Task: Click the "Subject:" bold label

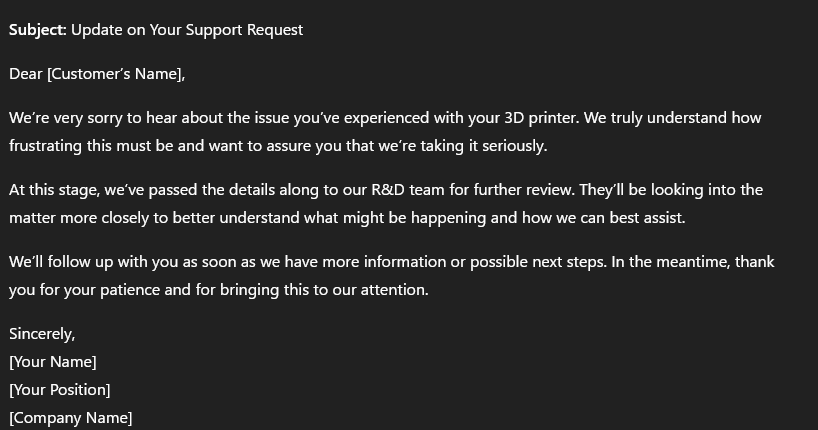Action: tap(38, 29)
